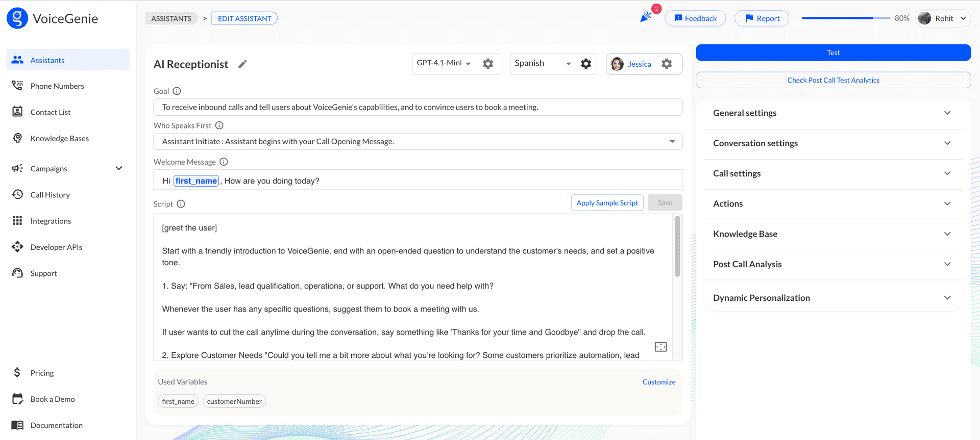Click Customize used variables link
Viewport: 980px width, 440px height.
point(658,382)
